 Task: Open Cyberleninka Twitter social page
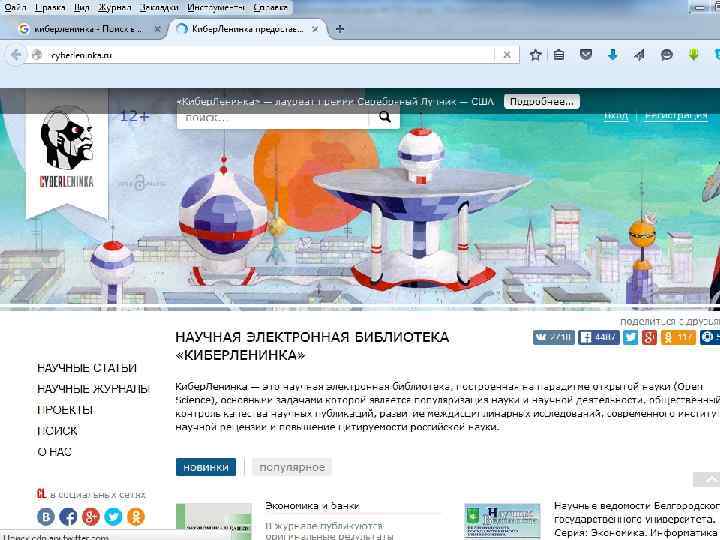113,517
